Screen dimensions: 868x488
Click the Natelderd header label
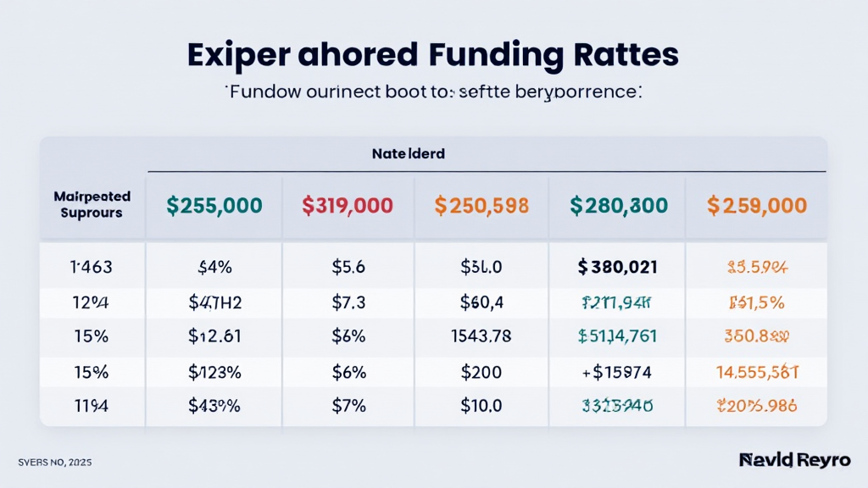pos(409,155)
